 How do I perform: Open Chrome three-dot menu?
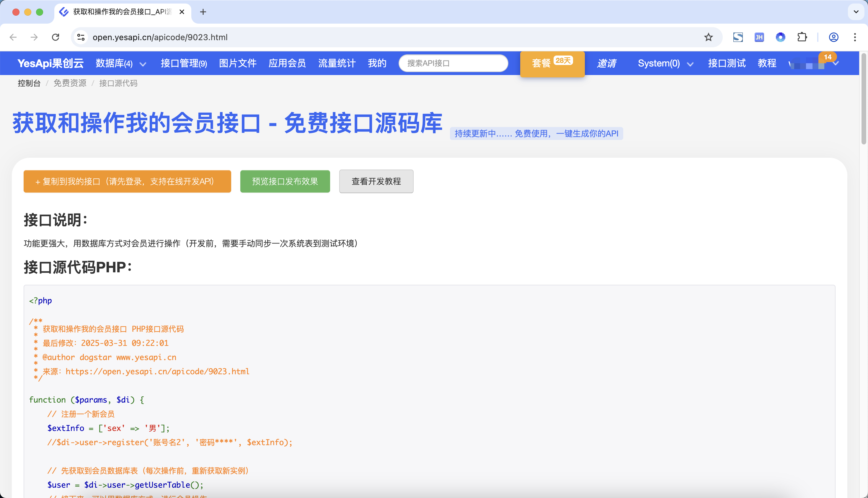coord(855,37)
